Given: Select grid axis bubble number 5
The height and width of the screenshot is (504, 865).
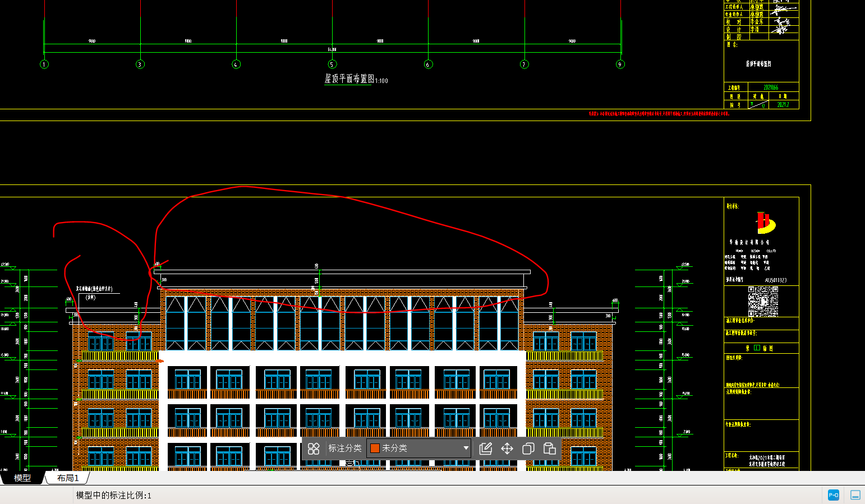Looking at the screenshot, I should [x=332, y=64].
